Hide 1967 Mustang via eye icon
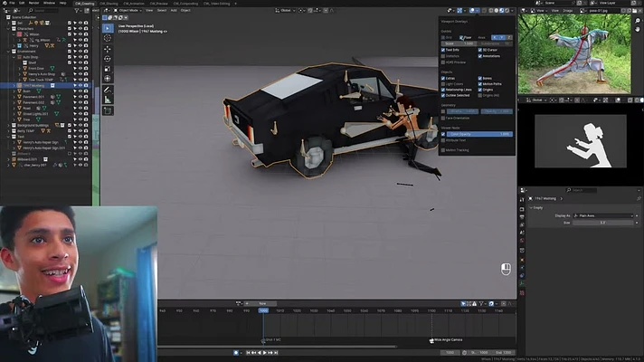Viewport: 644px width, 362px height. (80, 85)
